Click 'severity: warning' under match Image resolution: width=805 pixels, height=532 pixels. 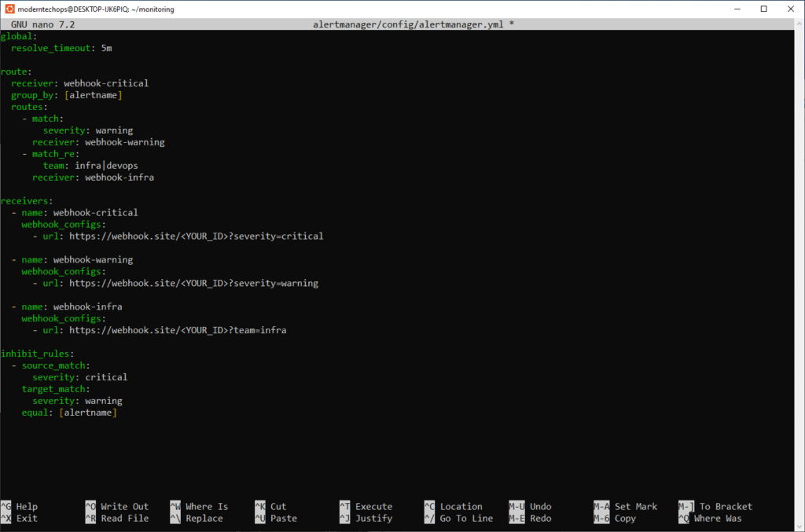88,130
